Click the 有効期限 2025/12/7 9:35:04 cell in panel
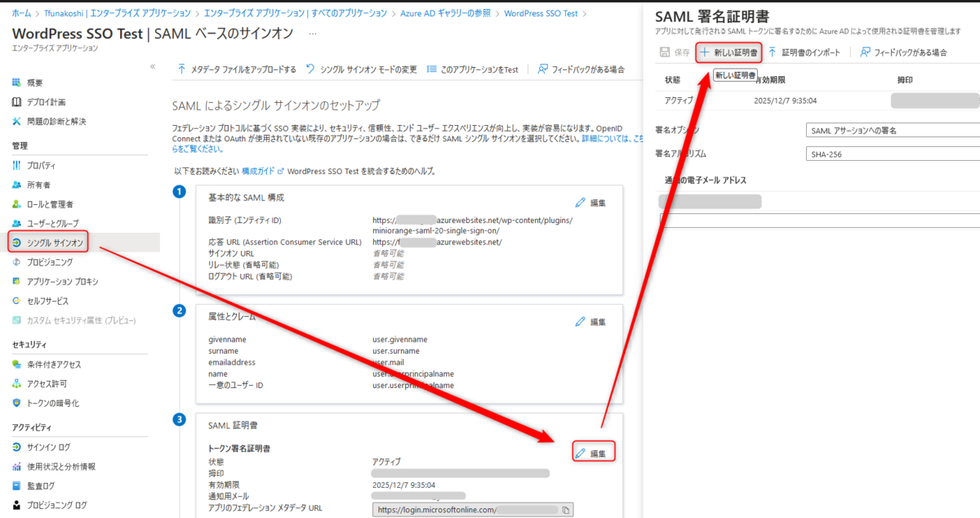The image size is (980, 518). (785, 101)
